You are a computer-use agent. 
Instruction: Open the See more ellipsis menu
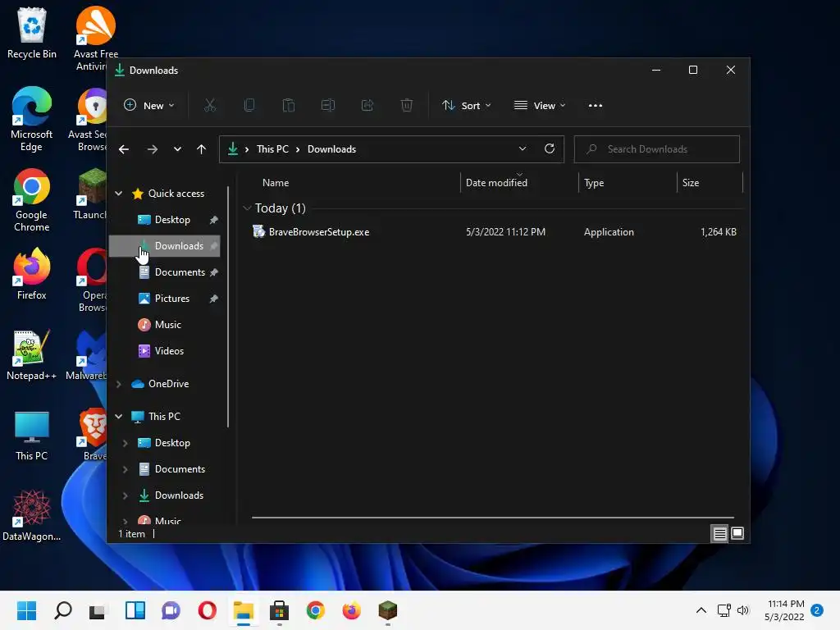point(596,106)
